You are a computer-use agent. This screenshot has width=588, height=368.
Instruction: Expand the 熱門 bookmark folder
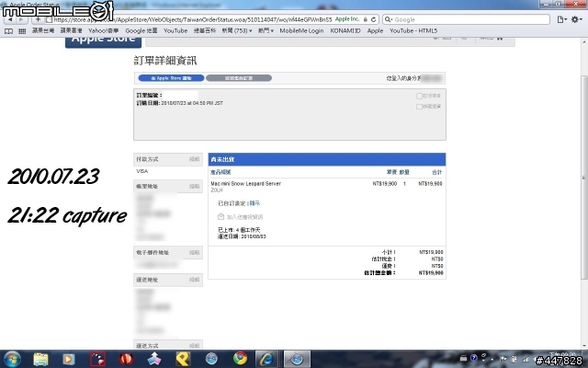[266, 30]
